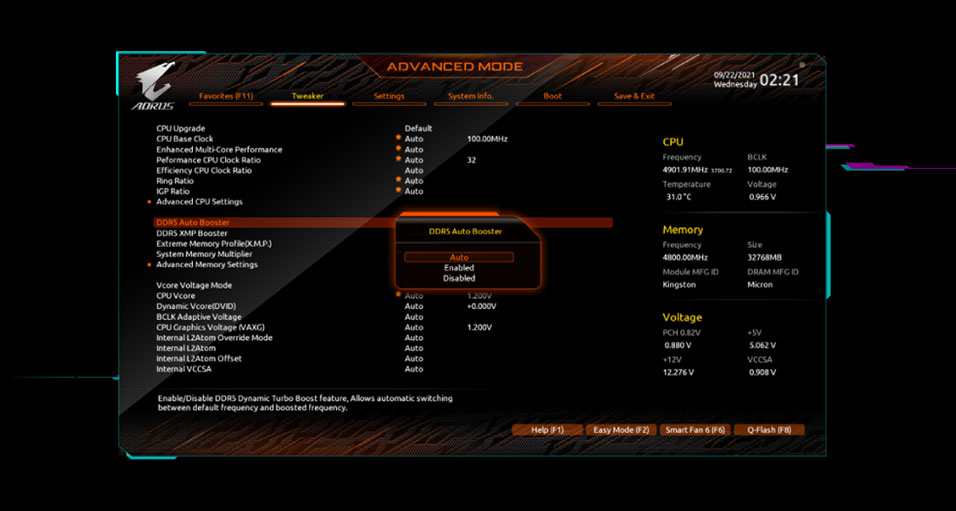Click star icon for Enhanced Multi-Core Performance

click(x=398, y=149)
